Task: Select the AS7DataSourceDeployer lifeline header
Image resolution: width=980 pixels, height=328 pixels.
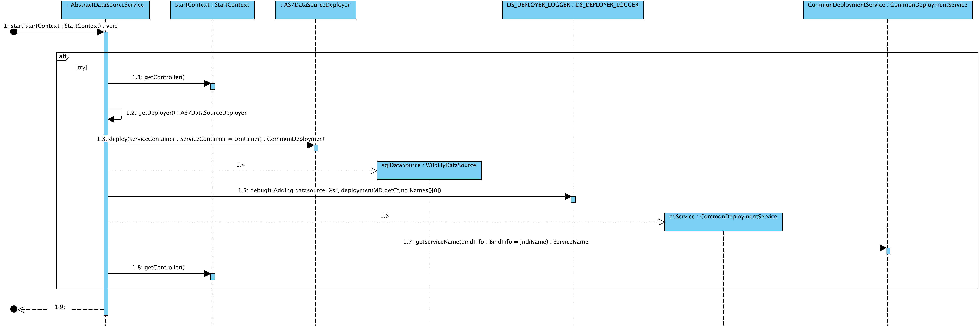Action: 315,10
